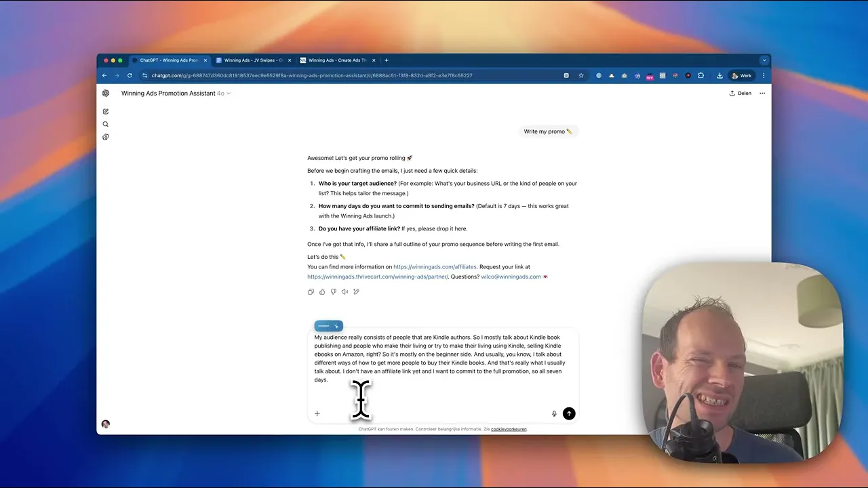Click the dash icon on the blue pill
Image resolution: width=868 pixels, height=488 pixels.
pyautogui.click(x=323, y=326)
